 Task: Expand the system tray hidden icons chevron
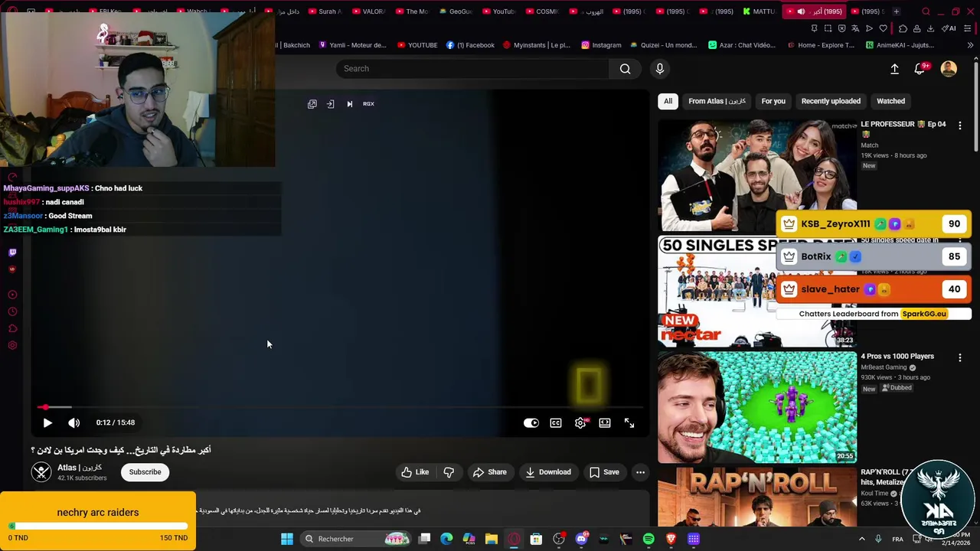pyautogui.click(x=861, y=539)
